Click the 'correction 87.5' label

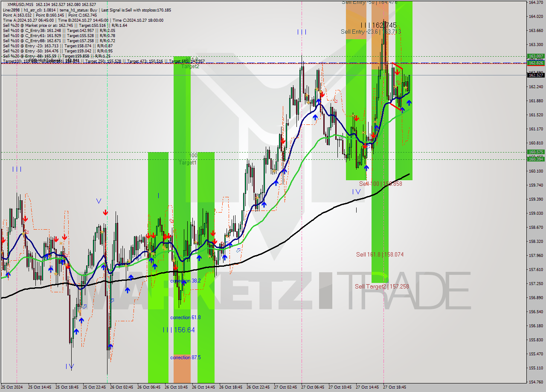point(185,357)
